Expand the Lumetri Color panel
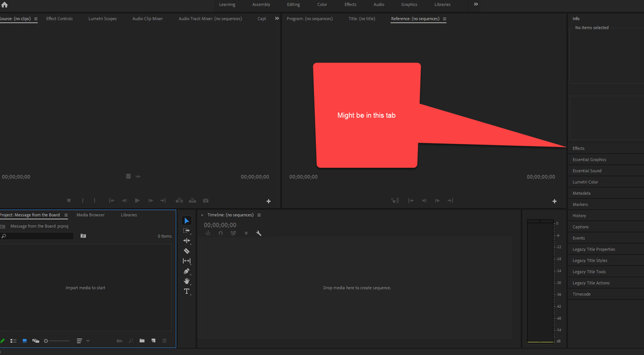 point(585,182)
